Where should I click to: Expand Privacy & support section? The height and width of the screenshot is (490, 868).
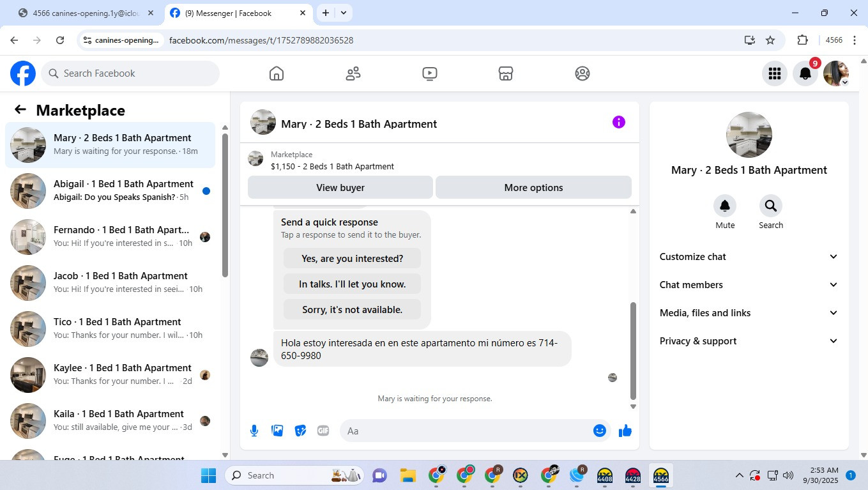point(749,341)
